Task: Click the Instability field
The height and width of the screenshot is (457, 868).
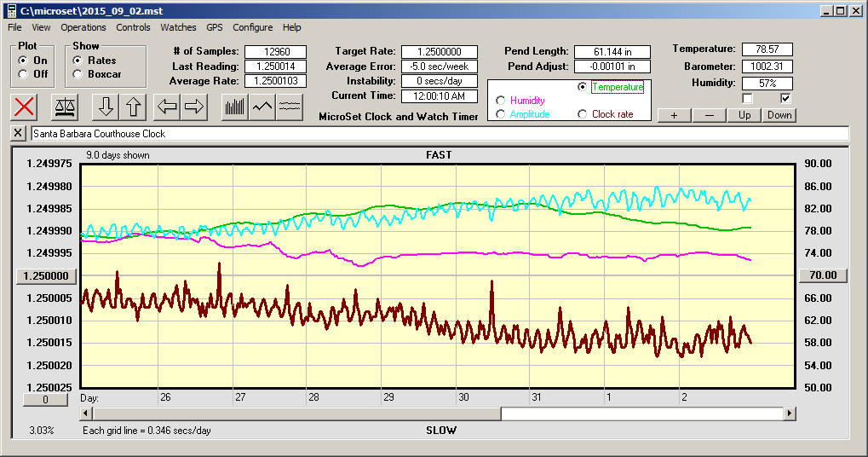Action: pyautogui.click(x=440, y=81)
